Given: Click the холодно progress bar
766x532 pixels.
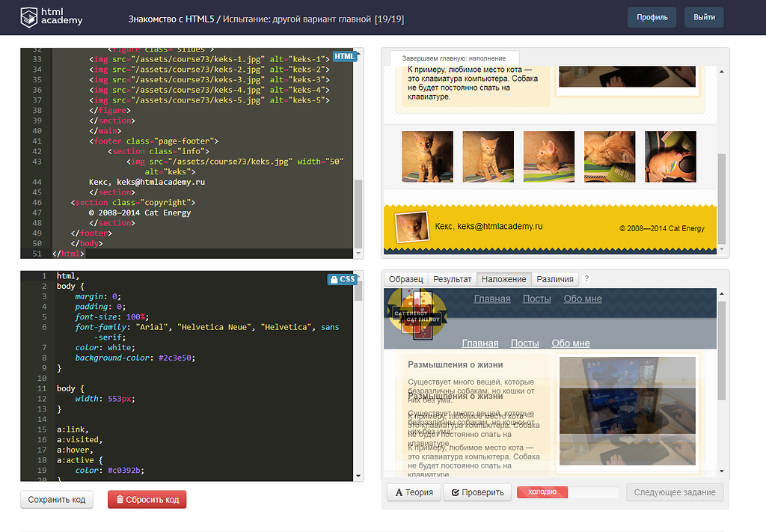Looking at the screenshot, I should tap(567, 492).
